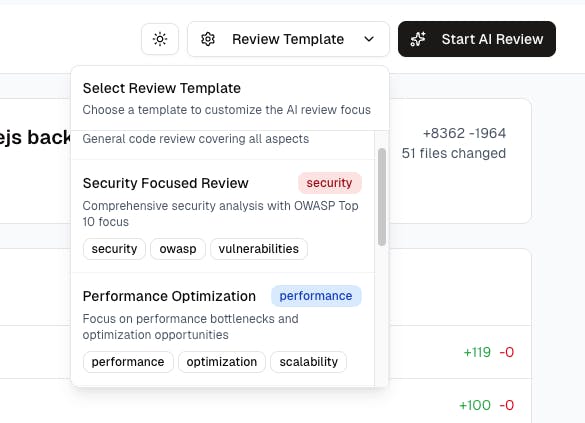This screenshot has width=585, height=423.
Task: Click the template list scrollbar thumb
Action: [x=382, y=197]
